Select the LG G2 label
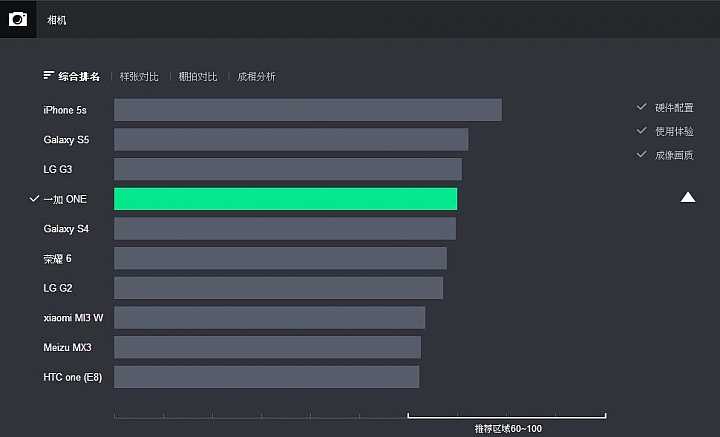The width and height of the screenshot is (720, 437). pyautogui.click(x=58, y=288)
